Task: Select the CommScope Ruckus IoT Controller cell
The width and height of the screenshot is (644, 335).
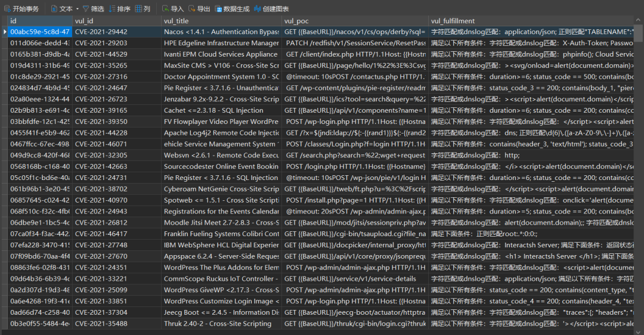Action: (x=221, y=279)
